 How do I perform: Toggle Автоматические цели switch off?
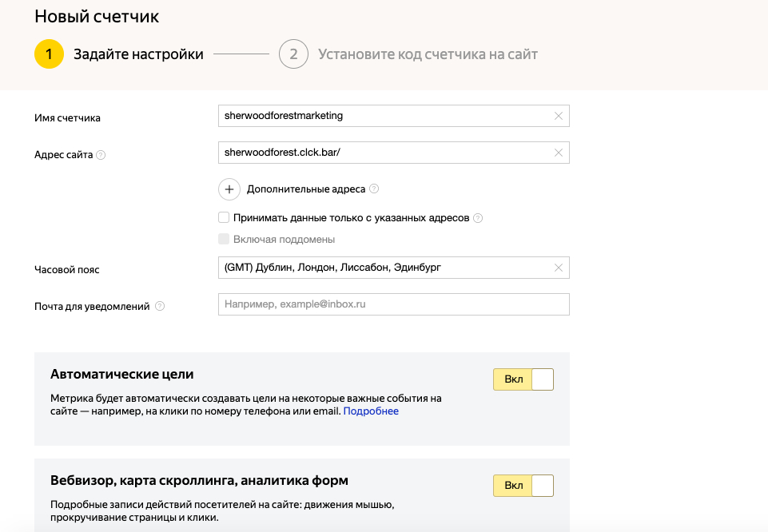tap(523, 379)
